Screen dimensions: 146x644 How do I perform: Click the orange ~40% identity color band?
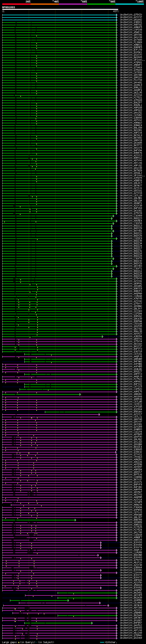(45, 4)
